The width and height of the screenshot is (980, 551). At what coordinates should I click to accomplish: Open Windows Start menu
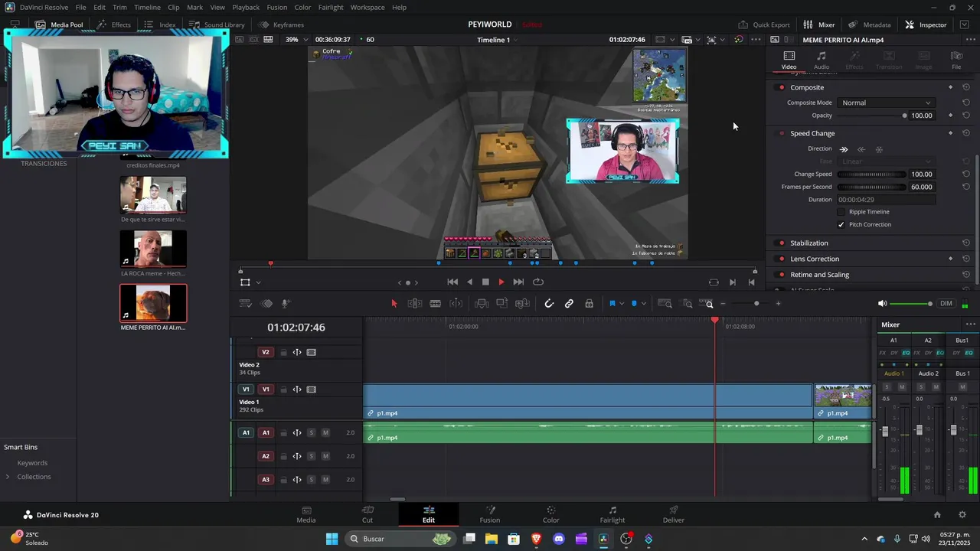pyautogui.click(x=332, y=539)
